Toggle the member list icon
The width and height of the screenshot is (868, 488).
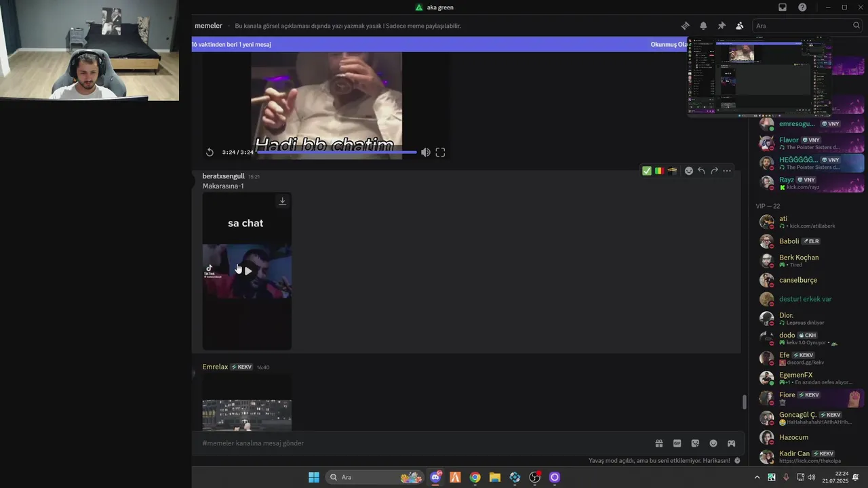point(739,26)
